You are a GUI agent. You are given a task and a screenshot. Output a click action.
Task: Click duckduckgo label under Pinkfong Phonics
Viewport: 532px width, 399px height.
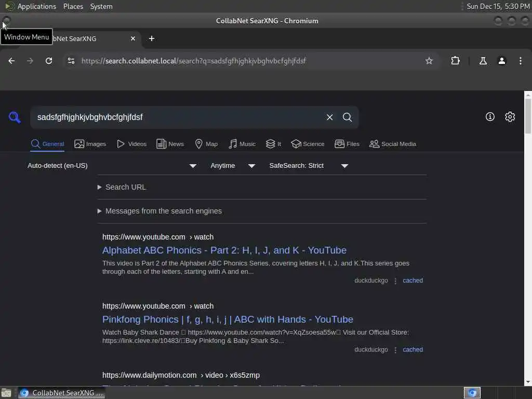pyautogui.click(x=371, y=350)
